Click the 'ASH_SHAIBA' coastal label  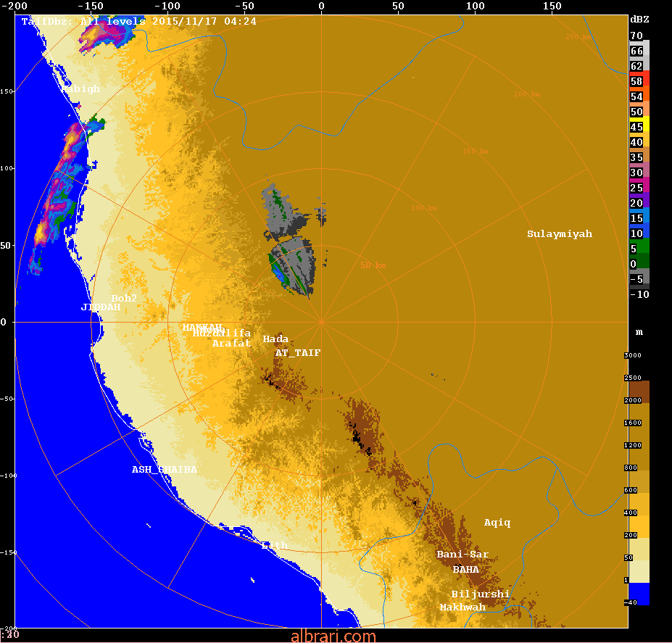[x=165, y=470]
